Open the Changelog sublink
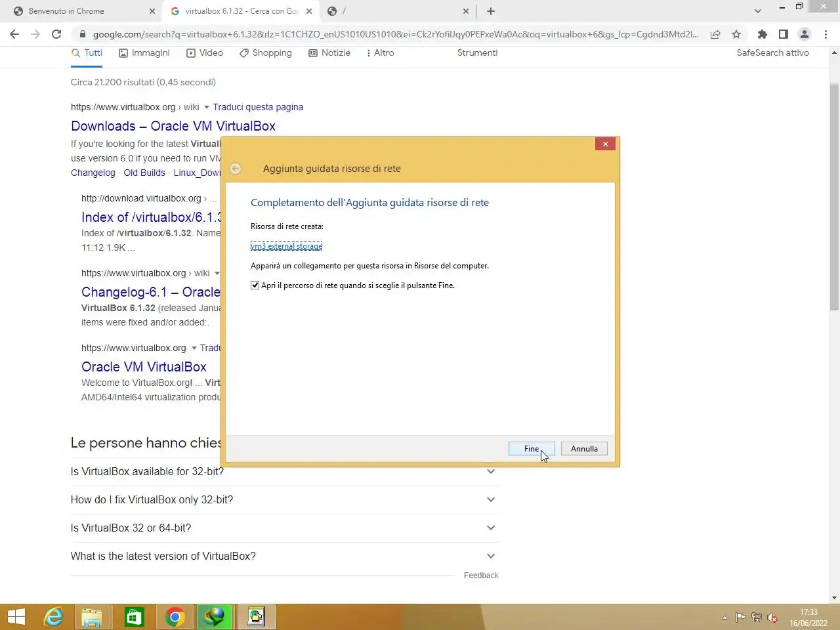The image size is (840, 630). click(x=93, y=173)
